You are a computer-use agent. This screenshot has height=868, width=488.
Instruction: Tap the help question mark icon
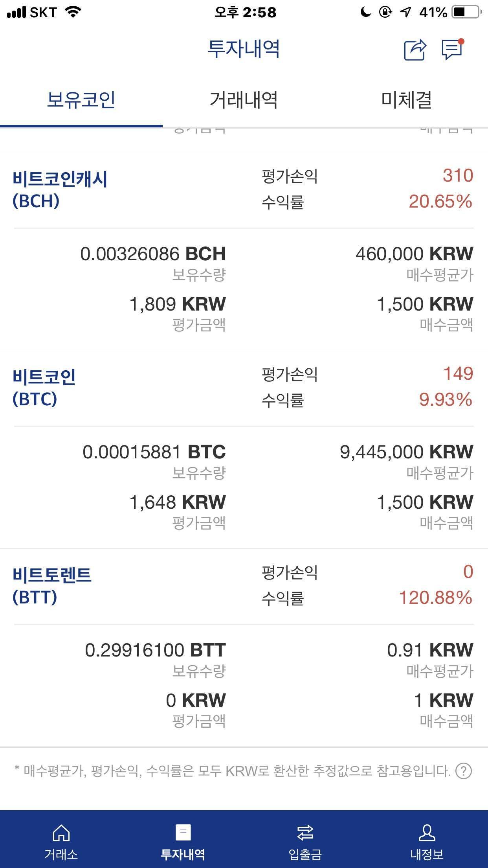click(x=463, y=771)
